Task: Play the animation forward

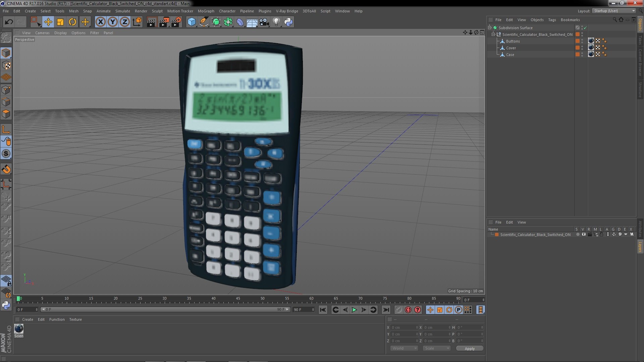Action: (x=354, y=310)
